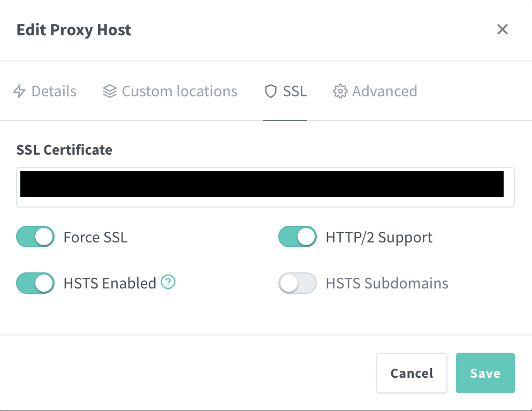Open the SSL Certificate dropdown

point(265,187)
